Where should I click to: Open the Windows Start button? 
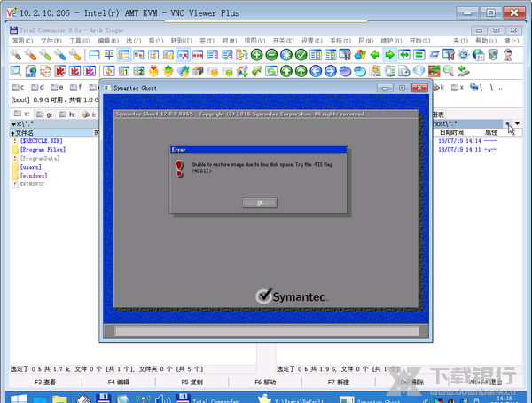(19, 399)
